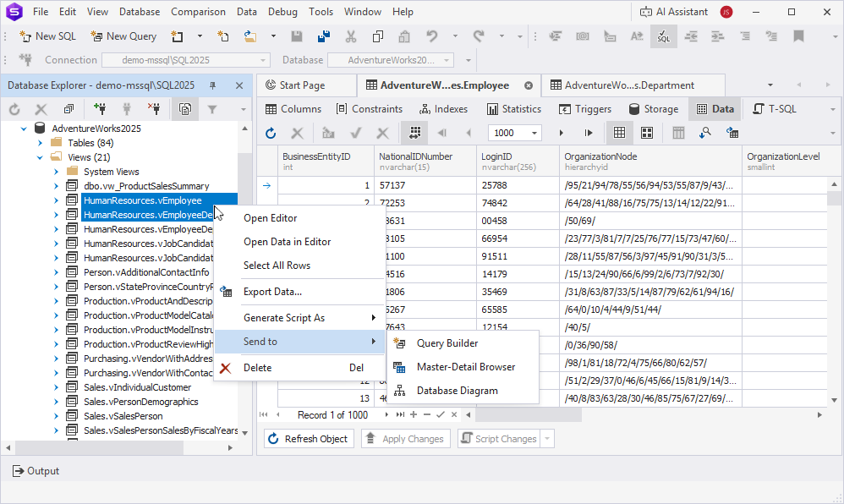The width and height of the screenshot is (844, 504).
Task: Collapse the AdventureWorks2025 database node
Action: (24, 129)
